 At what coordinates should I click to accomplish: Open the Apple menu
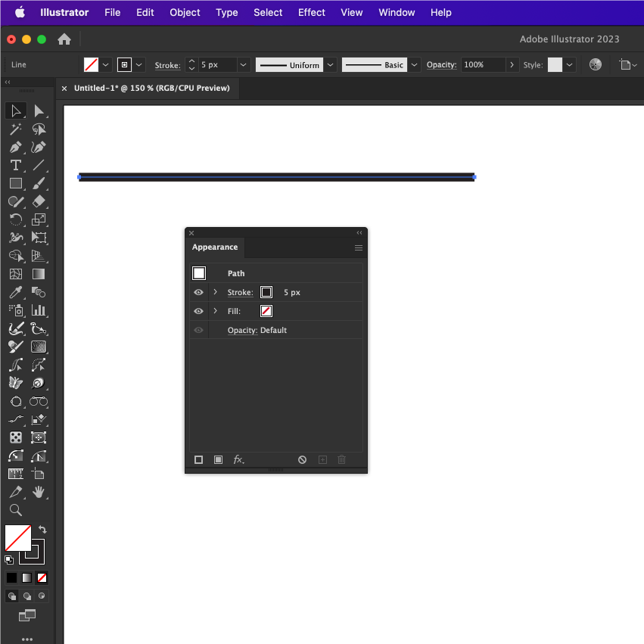20,12
